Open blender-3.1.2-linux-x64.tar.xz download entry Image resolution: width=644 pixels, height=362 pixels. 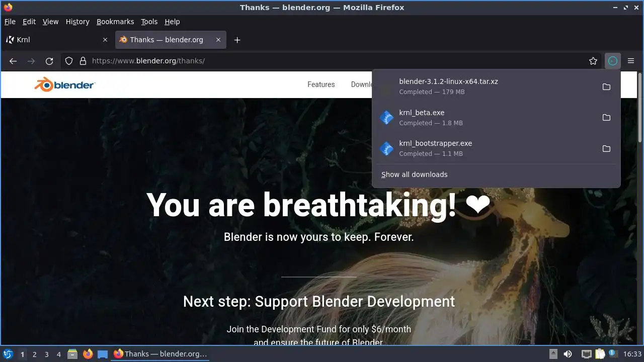[488, 86]
